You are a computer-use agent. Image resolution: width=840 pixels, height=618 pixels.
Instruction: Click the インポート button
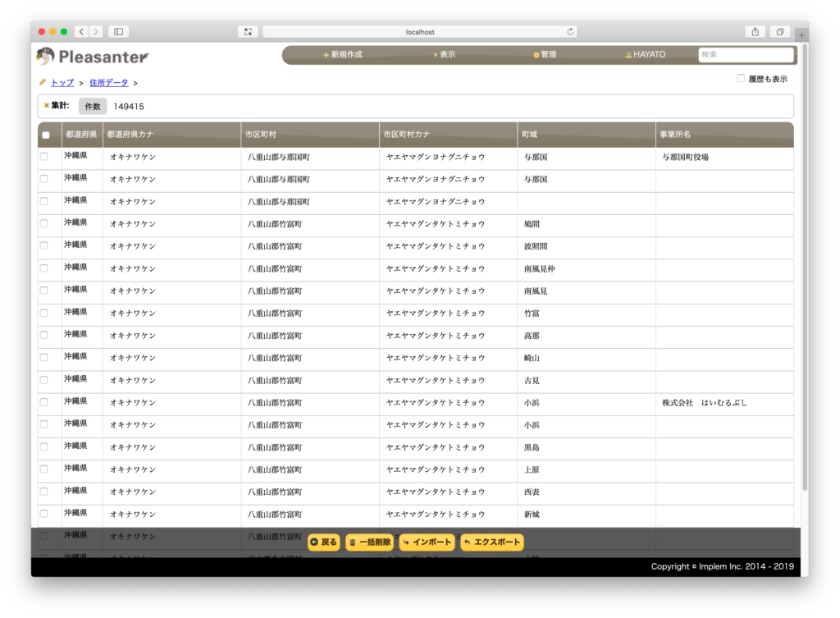point(427,542)
